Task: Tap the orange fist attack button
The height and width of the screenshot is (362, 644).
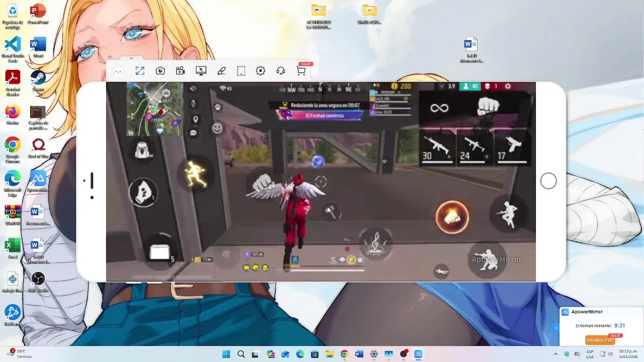Action: point(452,218)
